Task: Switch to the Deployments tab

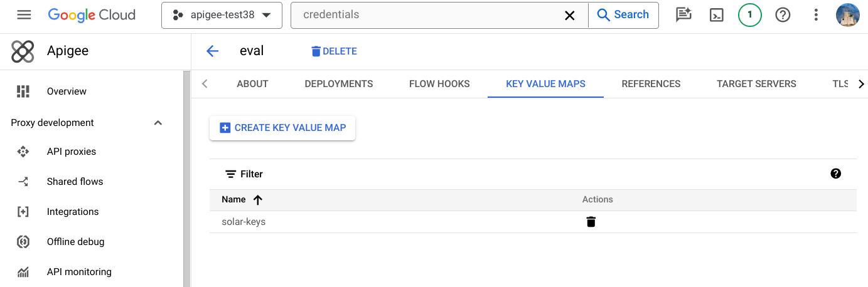Action: tap(339, 84)
